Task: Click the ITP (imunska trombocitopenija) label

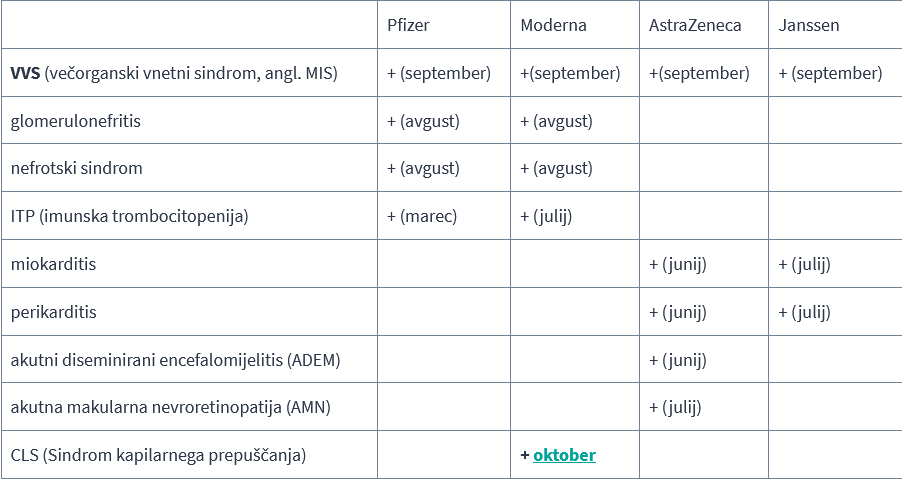Action: (129, 216)
